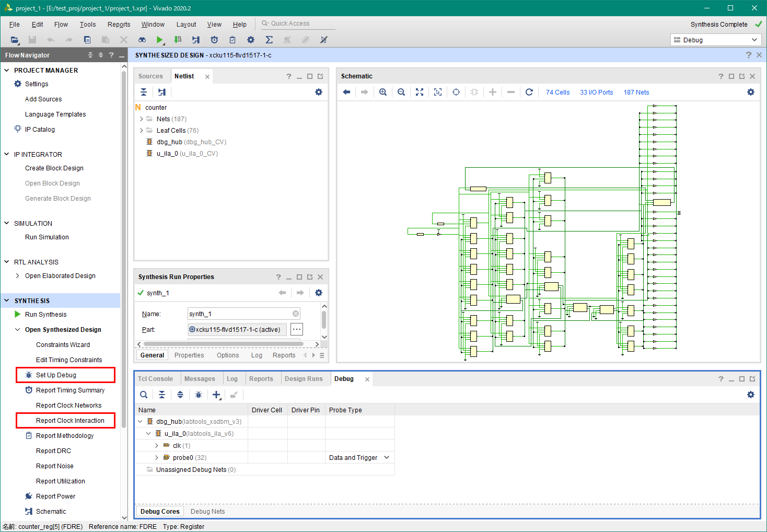Collapse SYNTHESIS section in Flow Navigator
767x532 pixels.
coord(7,300)
